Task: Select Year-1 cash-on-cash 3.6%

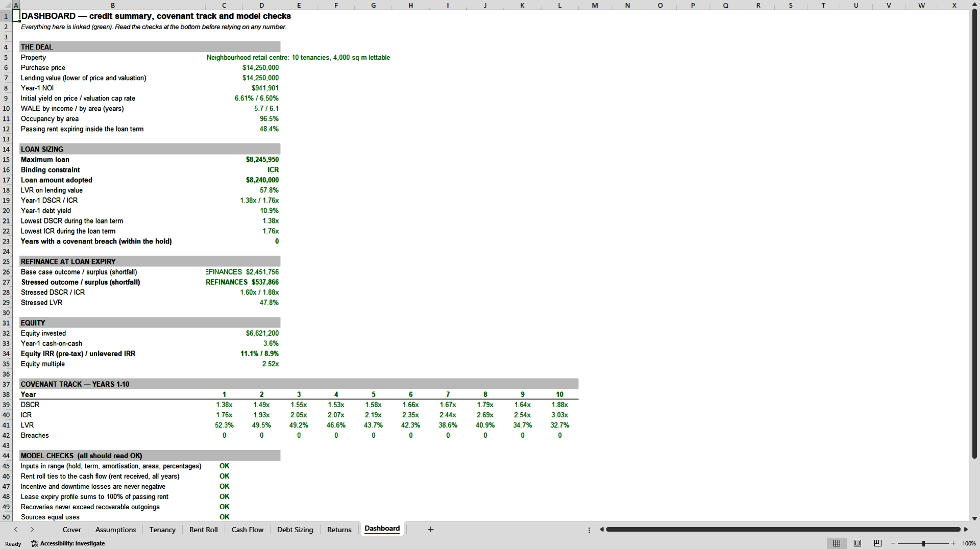Action: coord(271,343)
